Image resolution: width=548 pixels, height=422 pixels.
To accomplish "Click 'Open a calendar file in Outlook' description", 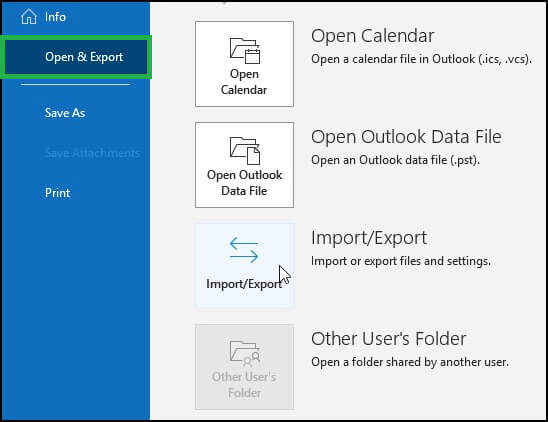I will [421, 59].
